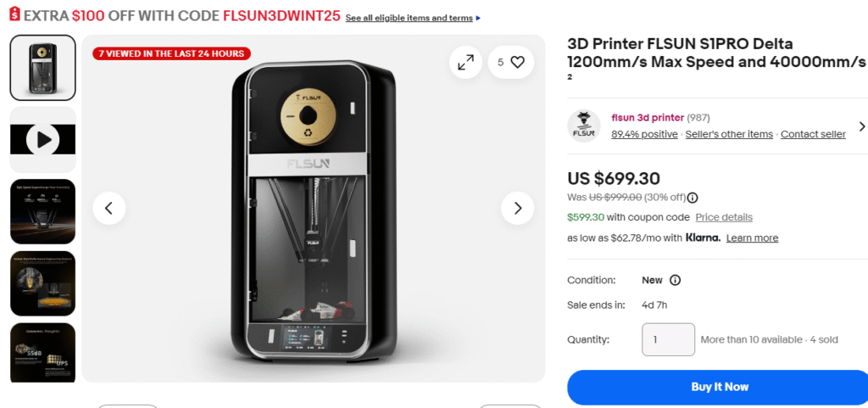Open the Price details link
Screen dimensions: 868x408
click(724, 217)
